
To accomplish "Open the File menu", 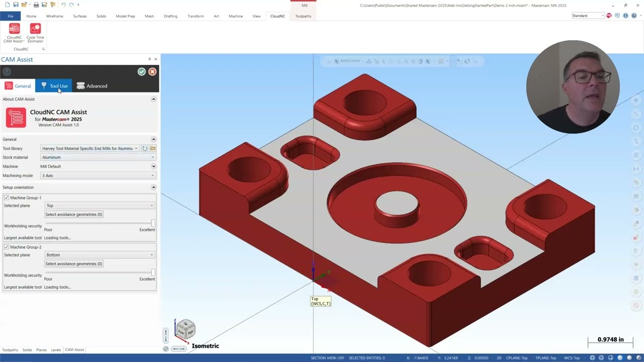I will pos(11,16).
